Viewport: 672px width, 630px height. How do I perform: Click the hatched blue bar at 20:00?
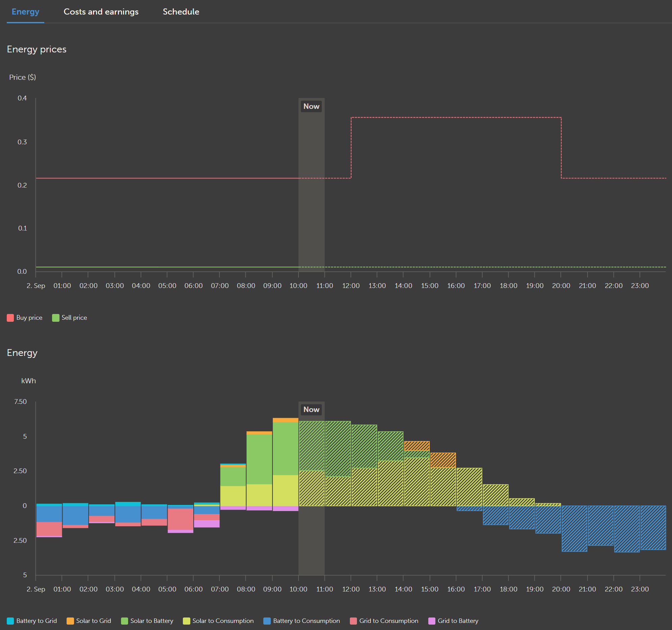click(x=574, y=528)
